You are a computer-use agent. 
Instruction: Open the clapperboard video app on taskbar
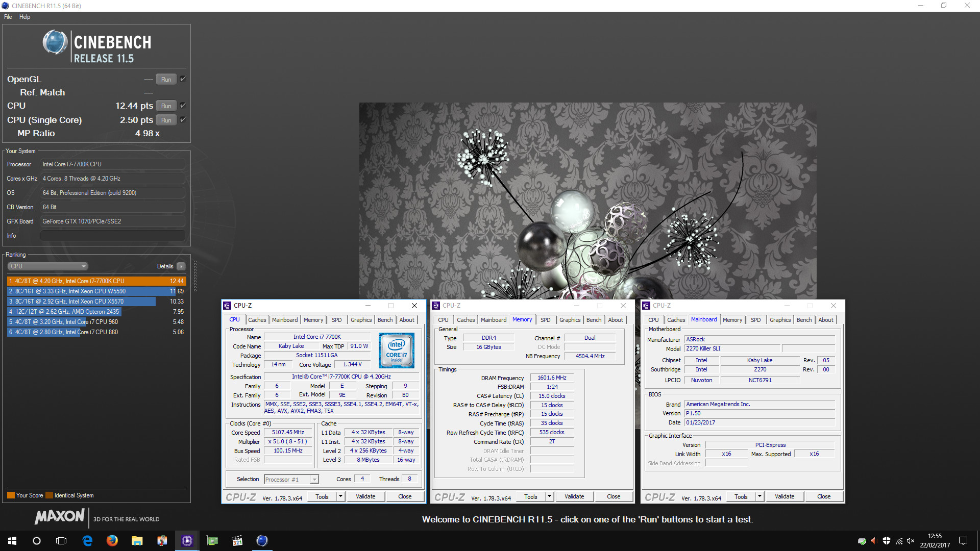pyautogui.click(x=237, y=541)
